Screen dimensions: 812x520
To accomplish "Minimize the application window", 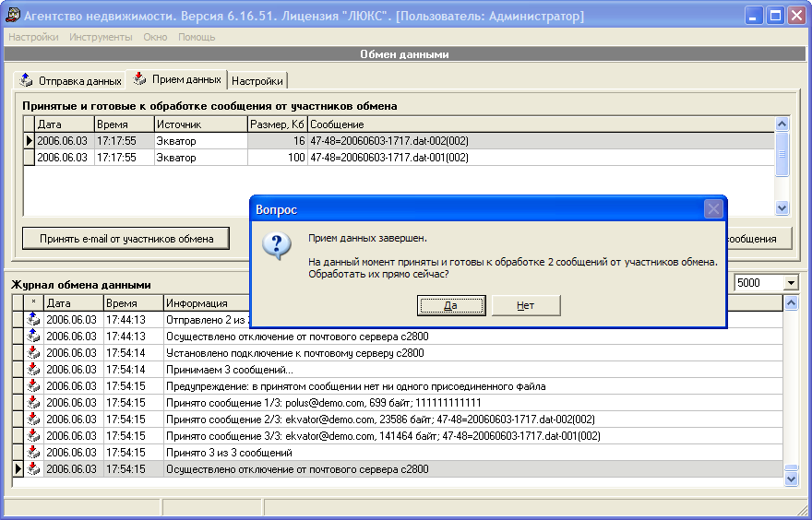I will pos(754,16).
